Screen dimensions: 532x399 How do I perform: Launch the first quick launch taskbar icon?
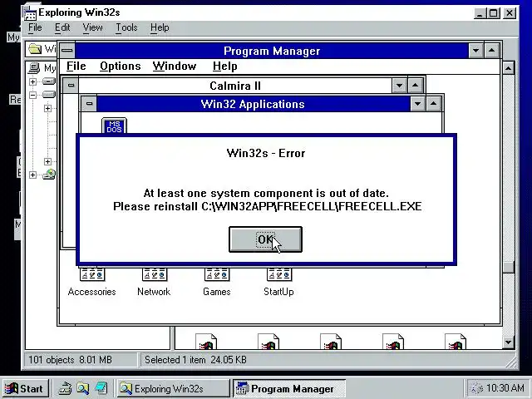65,388
